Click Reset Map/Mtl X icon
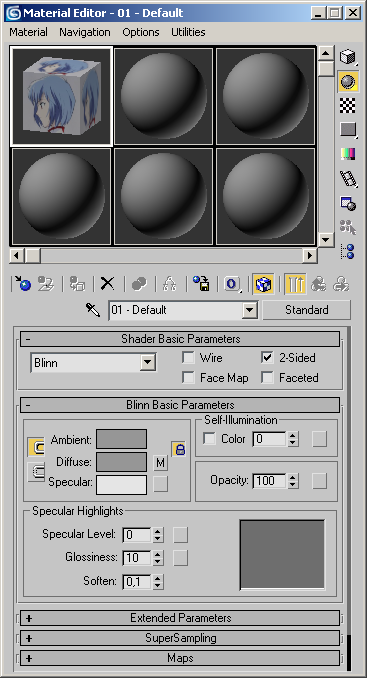The height and width of the screenshot is (678, 367). [107, 284]
